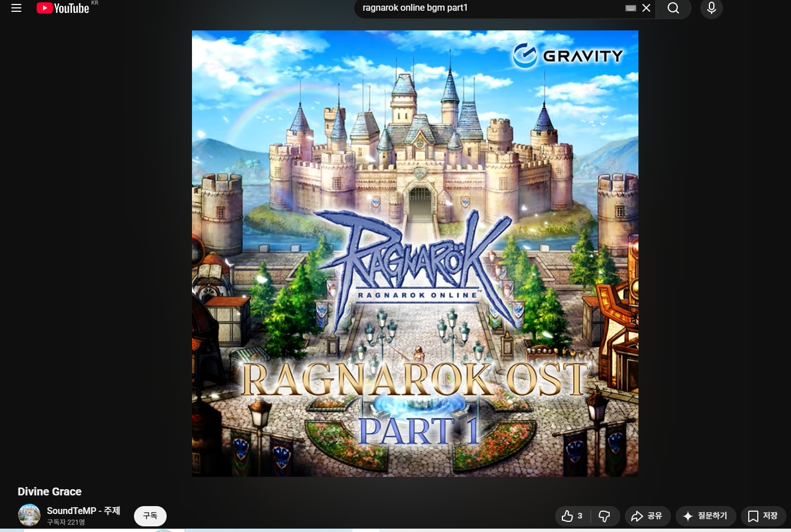Share the video using 공유
Image resolution: width=791 pixels, height=532 pixels.
pos(647,516)
